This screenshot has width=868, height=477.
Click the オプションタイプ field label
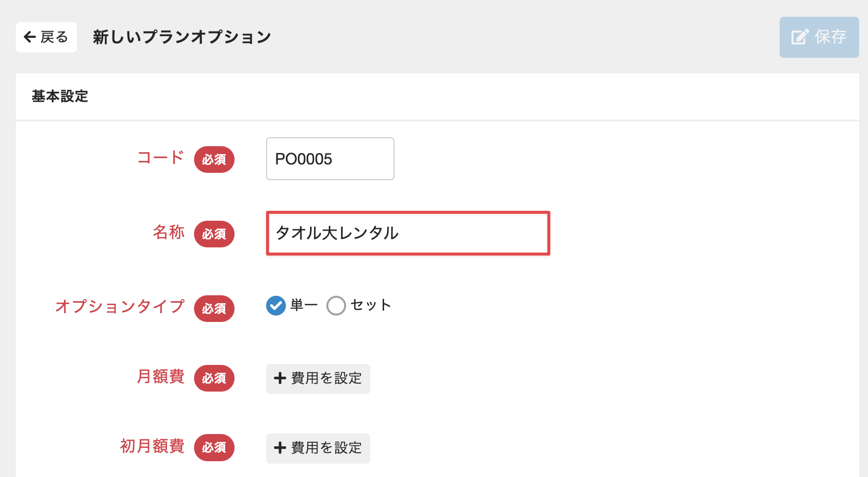(x=120, y=306)
